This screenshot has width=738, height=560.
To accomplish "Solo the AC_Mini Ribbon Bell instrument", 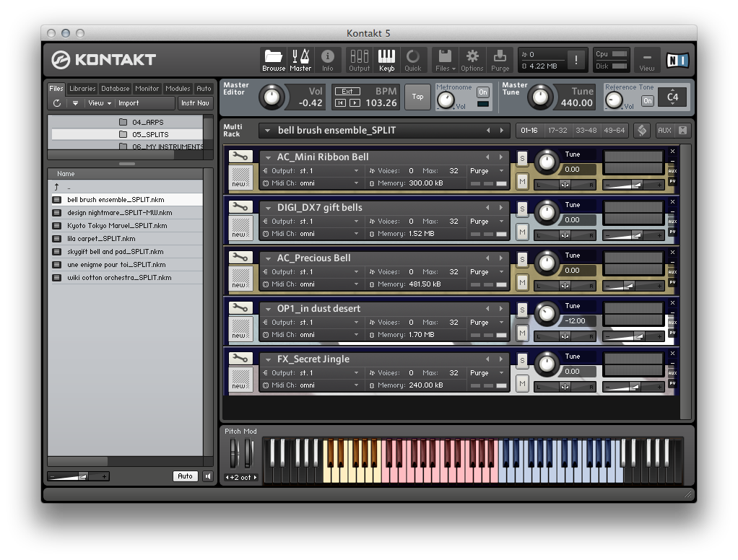I will (x=522, y=159).
